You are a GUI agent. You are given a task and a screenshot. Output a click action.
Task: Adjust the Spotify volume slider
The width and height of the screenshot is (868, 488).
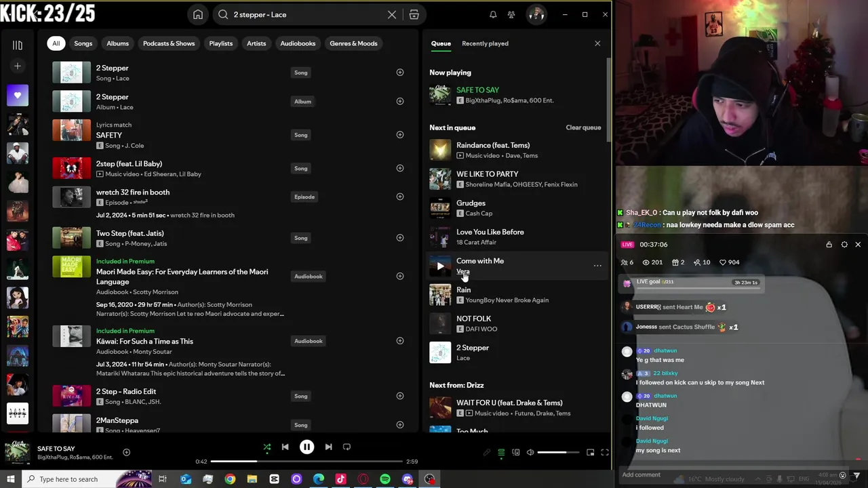coord(558,453)
